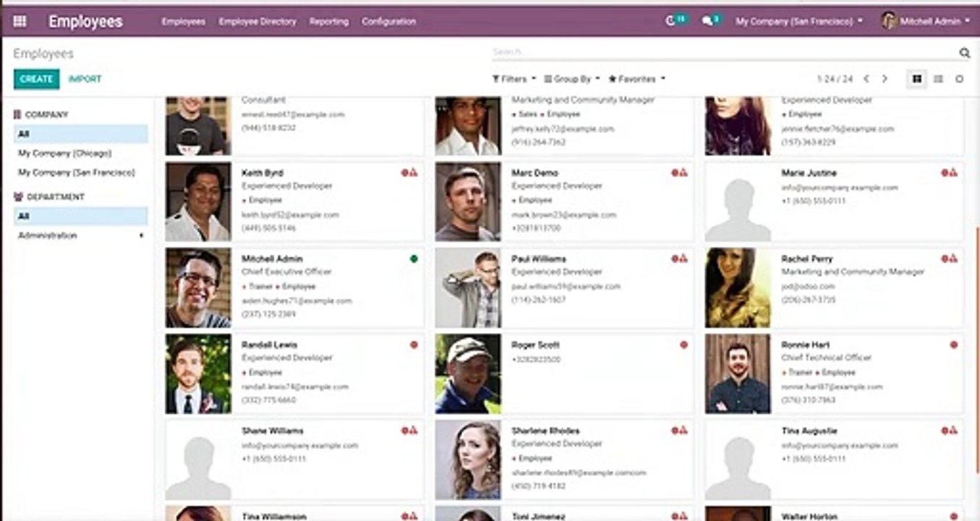The height and width of the screenshot is (521, 980).
Task: Click the name Ronnie Hart
Action: click(805, 345)
